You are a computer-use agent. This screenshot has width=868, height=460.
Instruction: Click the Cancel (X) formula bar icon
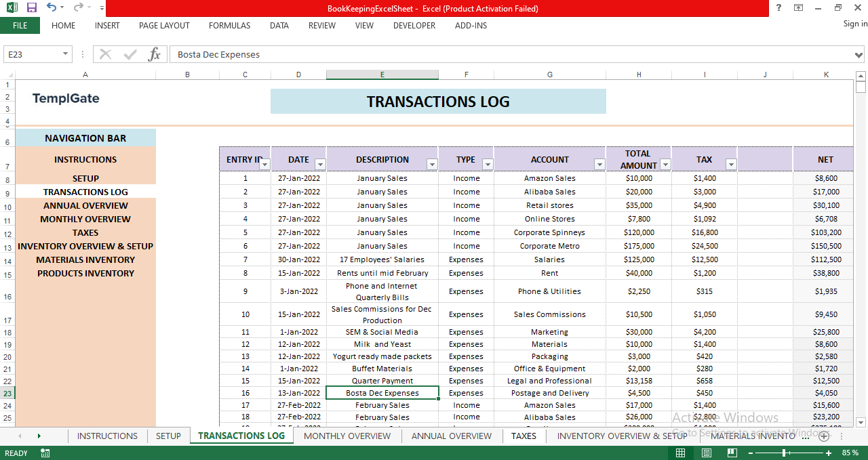click(106, 54)
